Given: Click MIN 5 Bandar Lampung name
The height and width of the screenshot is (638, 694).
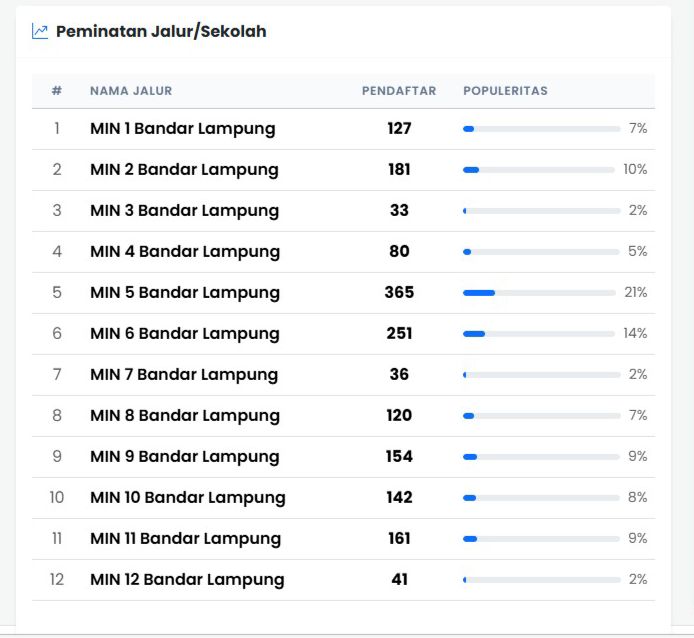Looking at the screenshot, I should [x=184, y=293].
